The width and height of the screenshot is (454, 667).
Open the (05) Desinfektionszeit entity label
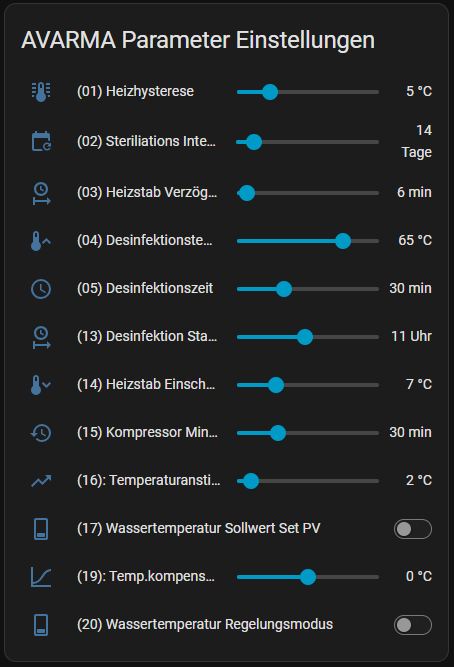click(145, 288)
